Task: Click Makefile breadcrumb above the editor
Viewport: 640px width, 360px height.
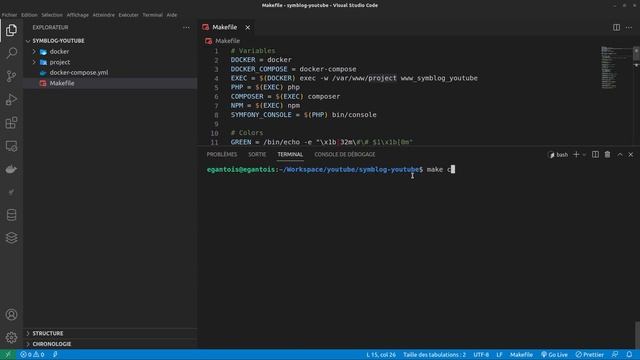Action: pos(227,41)
